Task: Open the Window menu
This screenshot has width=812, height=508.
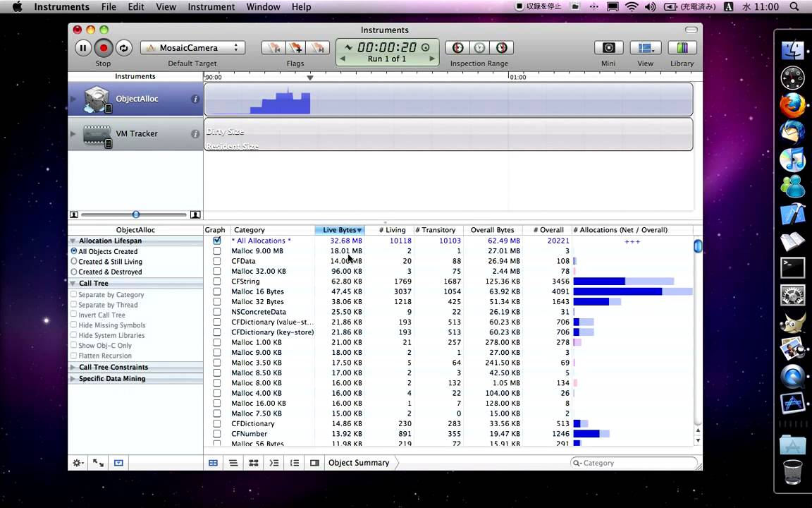Action: click(263, 7)
